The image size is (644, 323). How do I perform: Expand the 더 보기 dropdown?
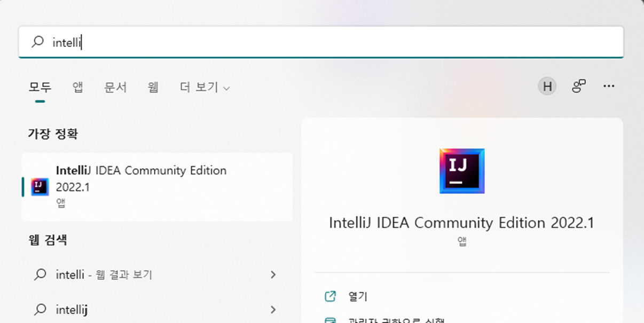205,87
